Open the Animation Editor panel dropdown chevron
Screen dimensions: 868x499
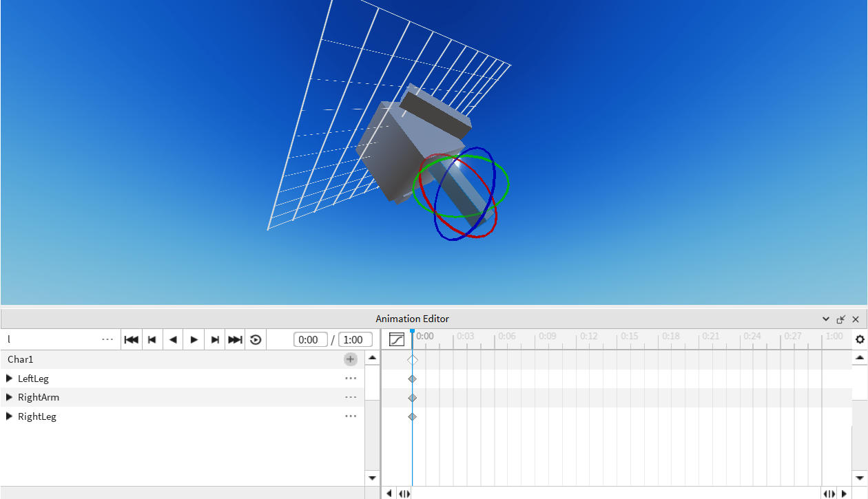pyautogui.click(x=826, y=319)
